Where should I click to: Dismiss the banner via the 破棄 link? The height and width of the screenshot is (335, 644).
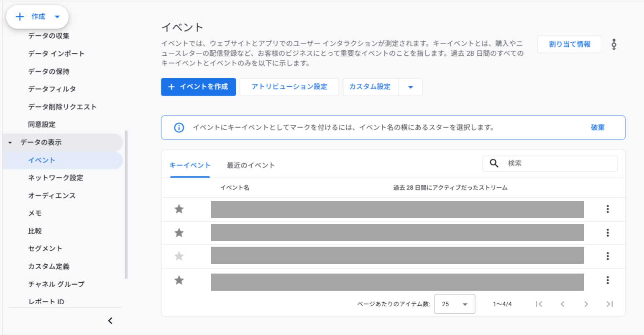[x=597, y=127]
